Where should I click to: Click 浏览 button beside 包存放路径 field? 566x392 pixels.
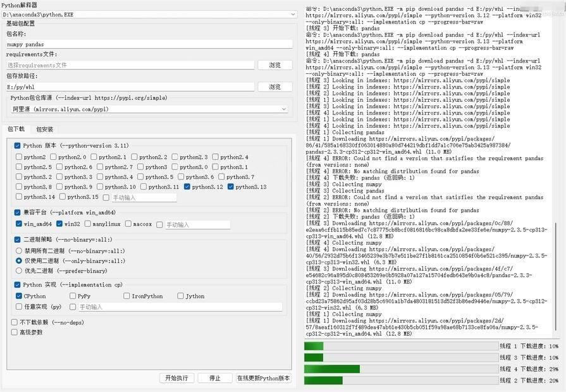(274, 87)
